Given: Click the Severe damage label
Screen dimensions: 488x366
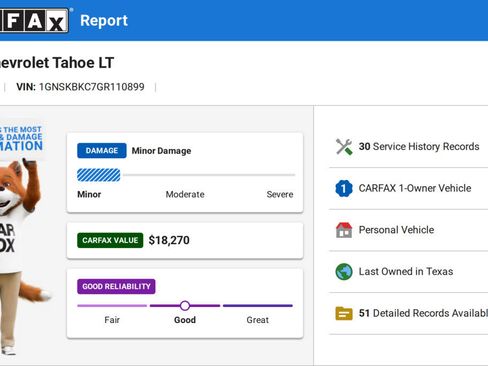Looking at the screenshot, I should click(x=280, y=194).
